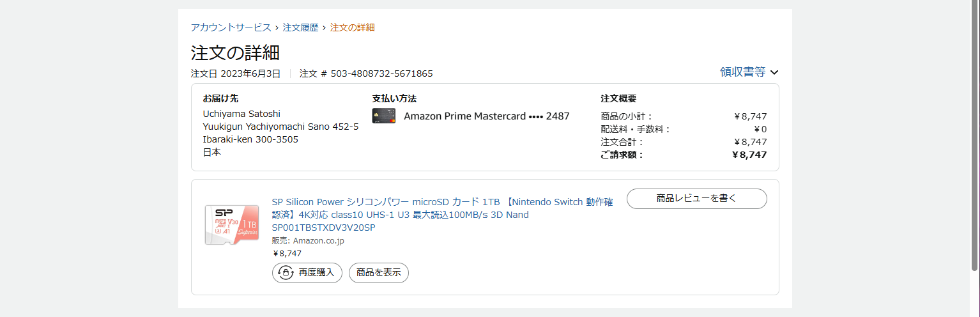980x317 pixels.
Task: Click the cart icon inside 再度購入 button
Action: coord(284,273)
